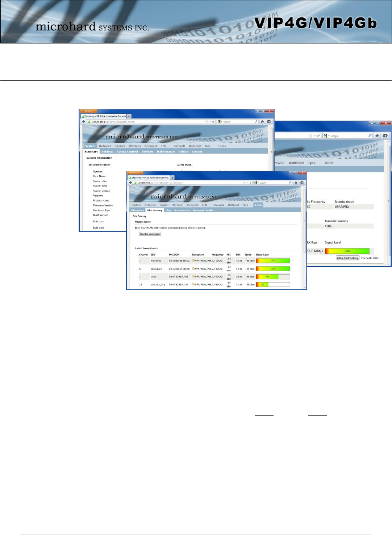Click Logout in the Summary window
The image size is (392, 535).
click(197, 151)
